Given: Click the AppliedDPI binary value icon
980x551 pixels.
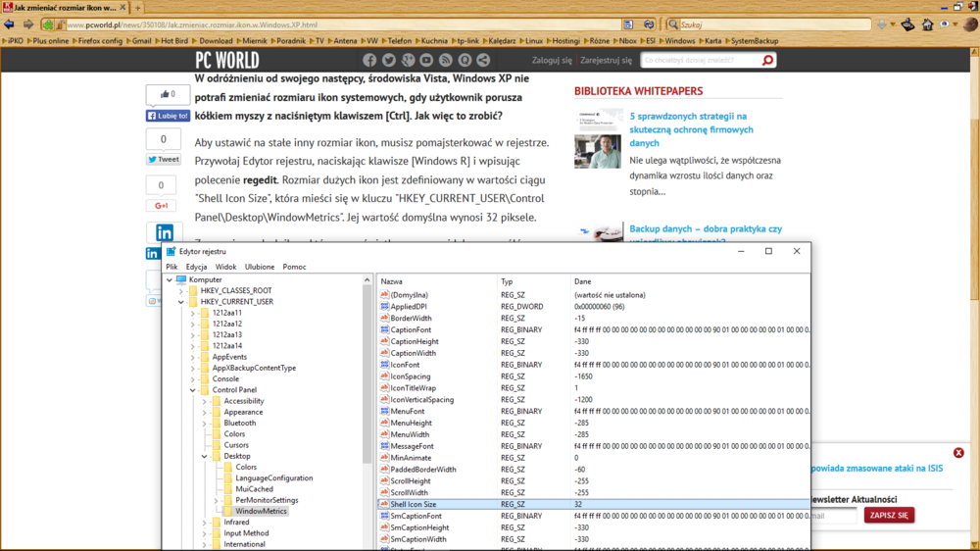Looking at the screenshot, I should (384, 307).
